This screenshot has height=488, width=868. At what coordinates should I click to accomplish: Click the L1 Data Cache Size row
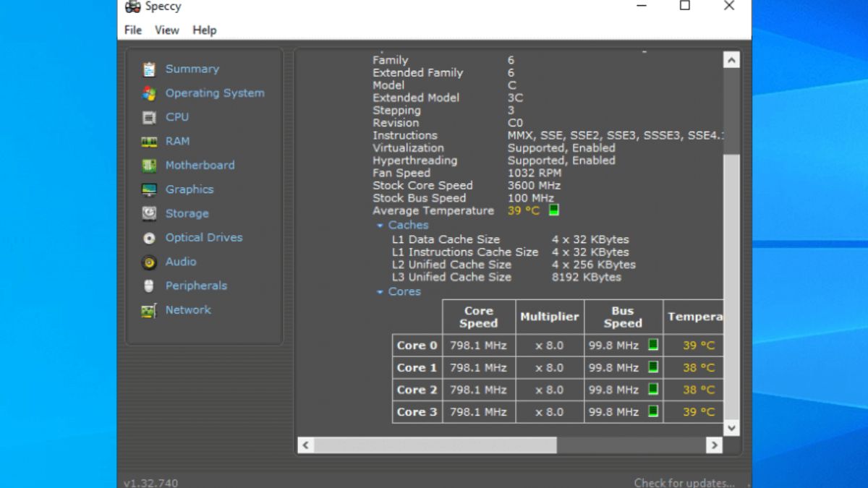[511, 239]
